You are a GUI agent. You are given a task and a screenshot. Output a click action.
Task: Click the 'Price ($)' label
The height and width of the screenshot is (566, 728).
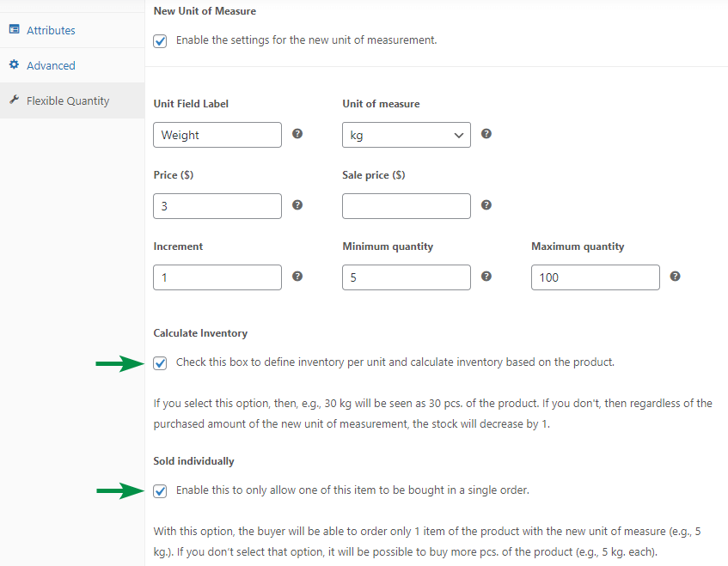tap(174, 175)
